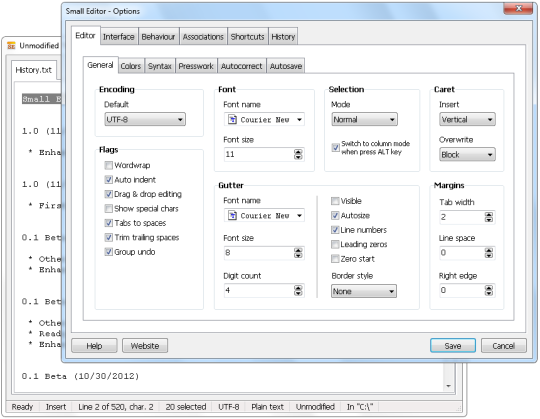Click the Tab width stepper
Image resolution: width=540 pixels, height=419 pixels.
(489, 217)
